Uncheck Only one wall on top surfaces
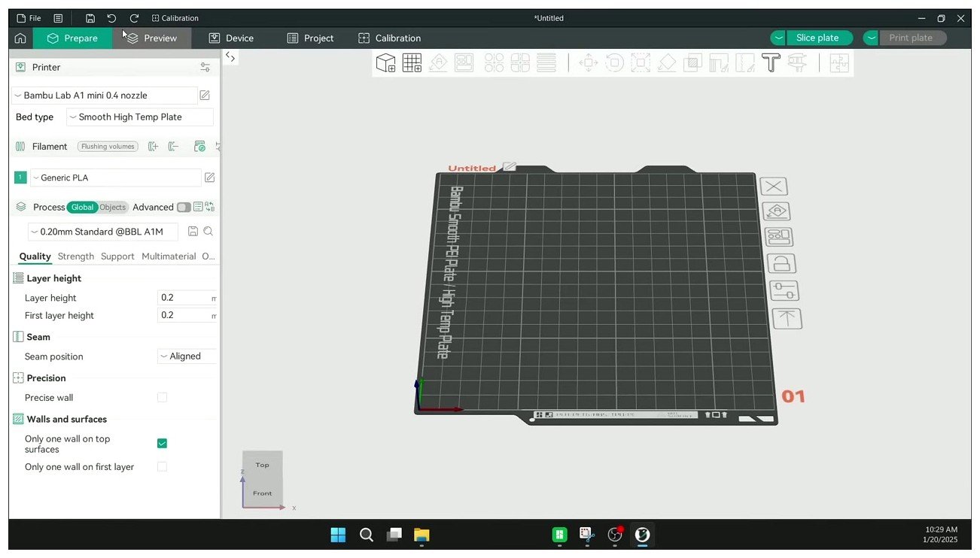The width and height of the screenshot is (980, 558). point(162,444)
